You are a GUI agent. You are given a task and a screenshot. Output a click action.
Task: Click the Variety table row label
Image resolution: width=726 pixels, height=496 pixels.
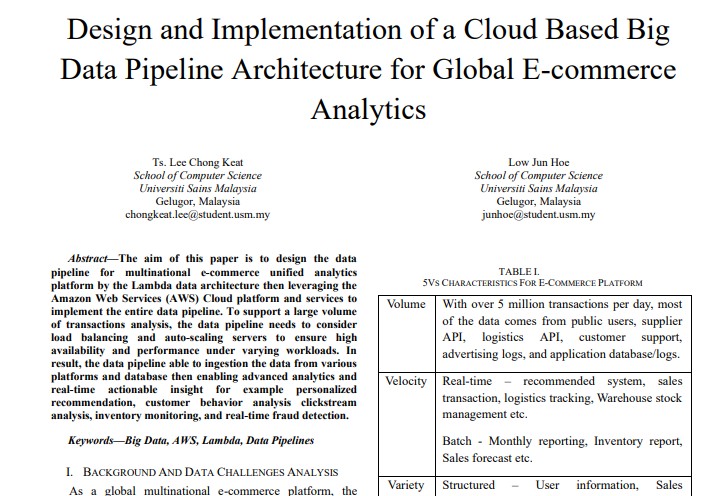[406, 485]
